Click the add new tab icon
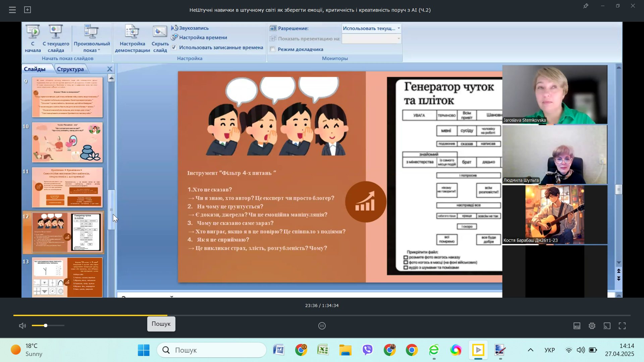The height and width of the screenshot is (362, 644). click(28, 10)
